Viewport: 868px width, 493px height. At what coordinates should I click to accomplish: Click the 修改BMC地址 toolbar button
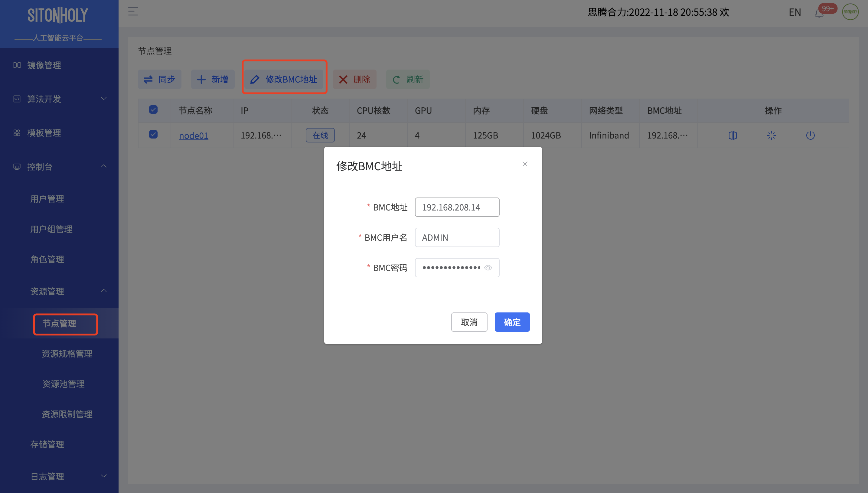coord(284,79)
